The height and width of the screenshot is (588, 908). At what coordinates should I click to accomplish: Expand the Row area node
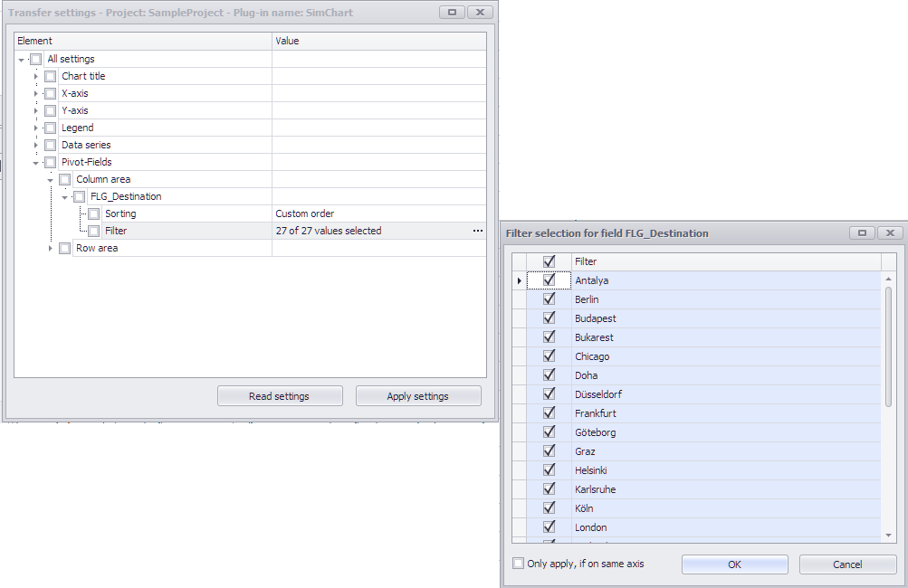[x=51, y=248]
